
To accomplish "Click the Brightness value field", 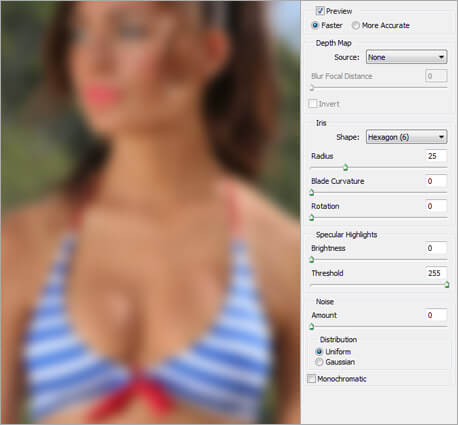I will tap(436, 248).
